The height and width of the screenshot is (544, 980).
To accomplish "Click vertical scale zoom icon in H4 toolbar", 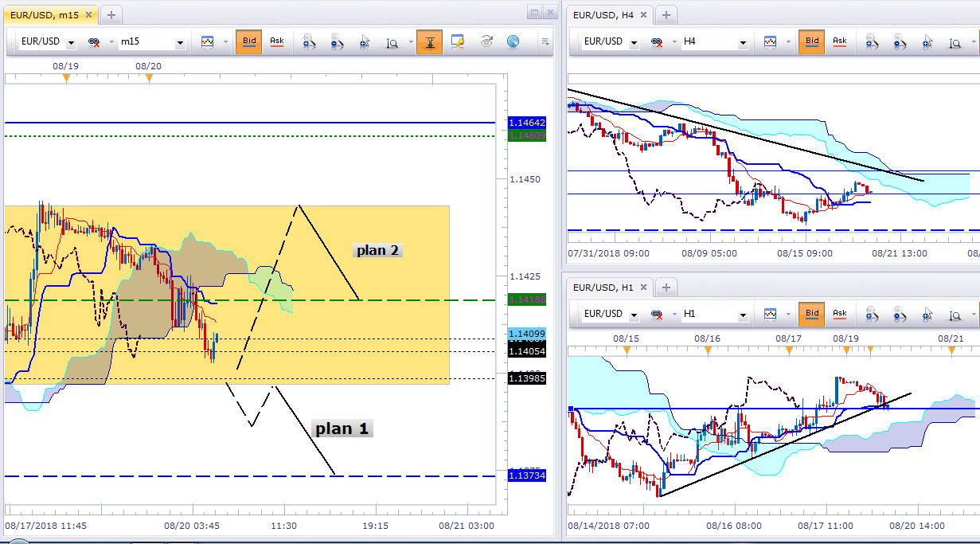I will coord(954,41).
